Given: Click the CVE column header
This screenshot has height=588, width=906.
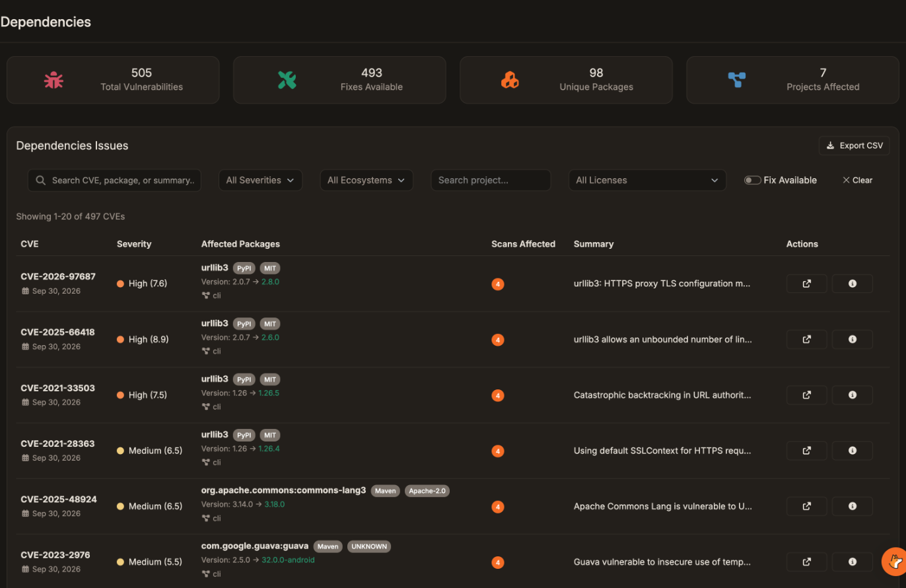Looking at the screenshot, I should tap(30, 244).
